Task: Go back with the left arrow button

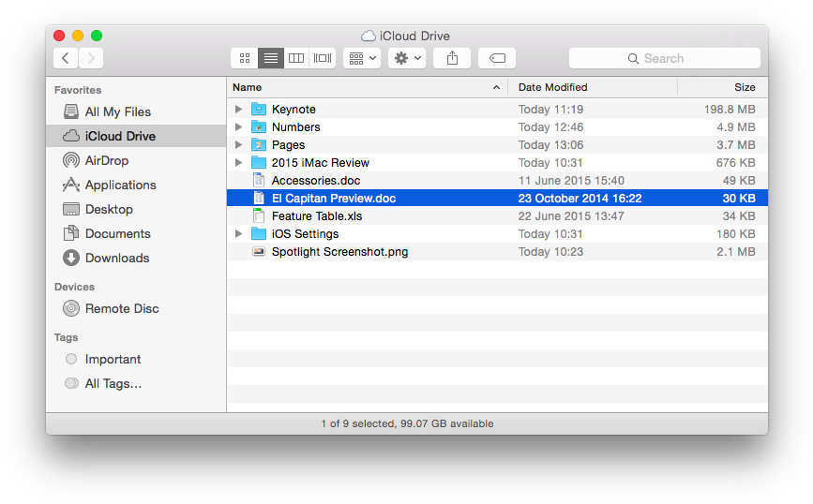Action: tap(66, 58)
